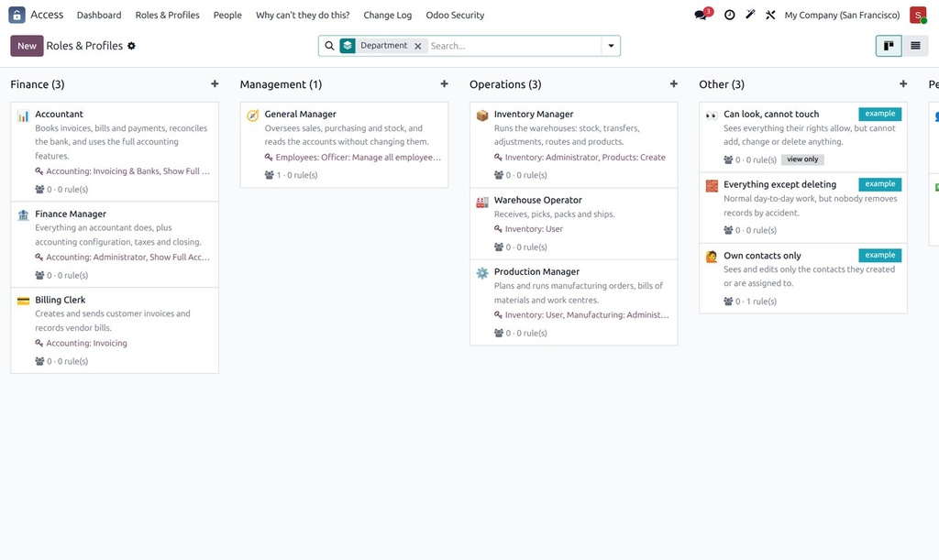Click the eyes icon on Can look, cannot touch
The image size is (939, 560).
point(712,115)
